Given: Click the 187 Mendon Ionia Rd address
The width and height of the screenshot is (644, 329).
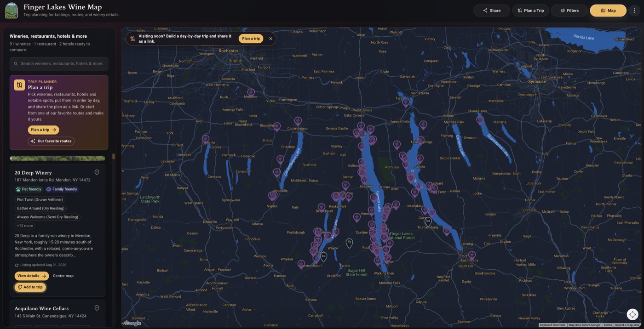Looking at the screenshot, I should pyautogui.click(x=52, y=180).
